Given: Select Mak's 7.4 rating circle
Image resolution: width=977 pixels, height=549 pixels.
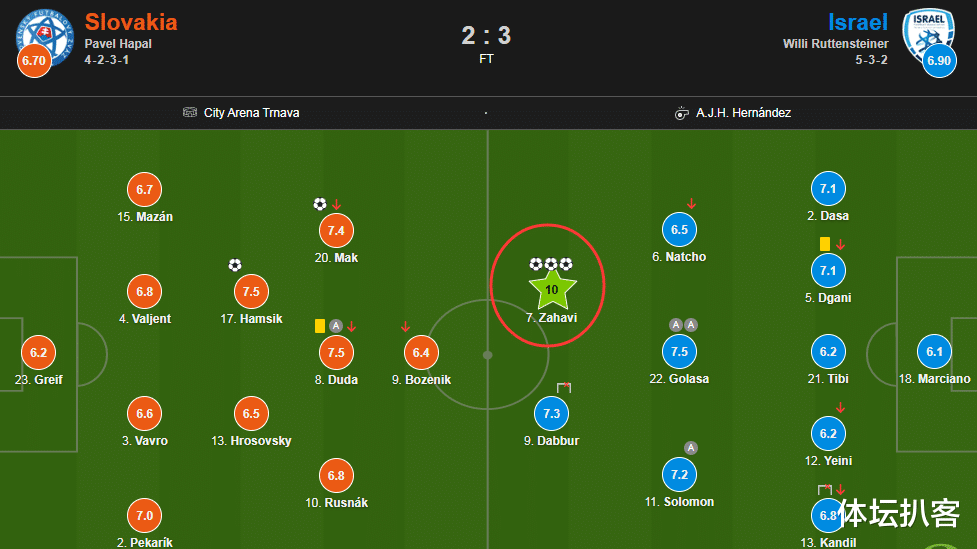Looking at the screenshot, I should click(x=336, y=231).
